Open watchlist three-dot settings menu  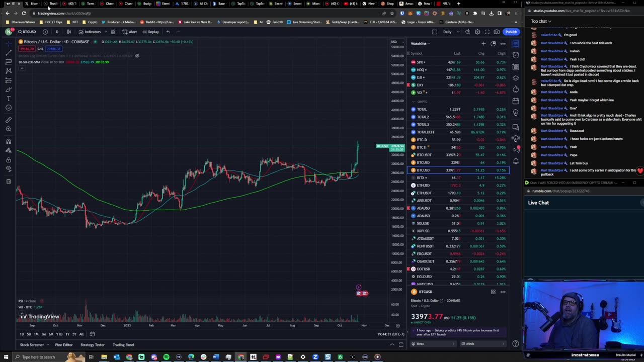pyautogui.click(x=503, y=44)
